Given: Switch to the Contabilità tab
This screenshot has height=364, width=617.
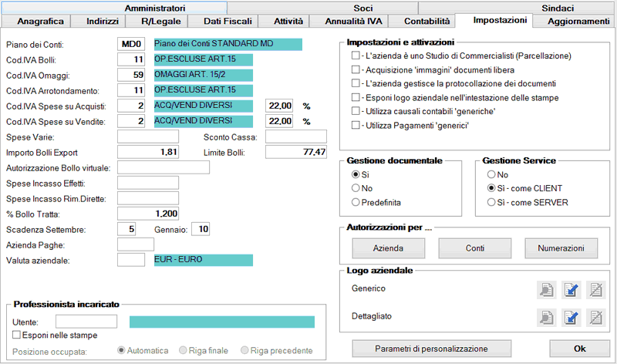Looking at the screenshot, I should point(422,22).
